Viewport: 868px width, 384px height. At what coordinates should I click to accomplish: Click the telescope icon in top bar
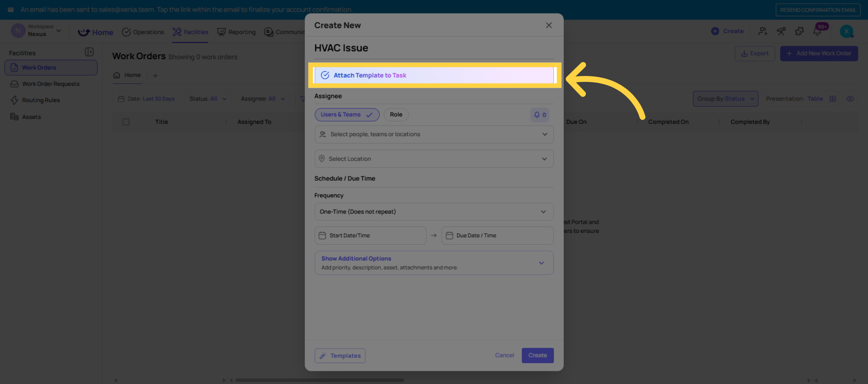(x=781, y=31)
